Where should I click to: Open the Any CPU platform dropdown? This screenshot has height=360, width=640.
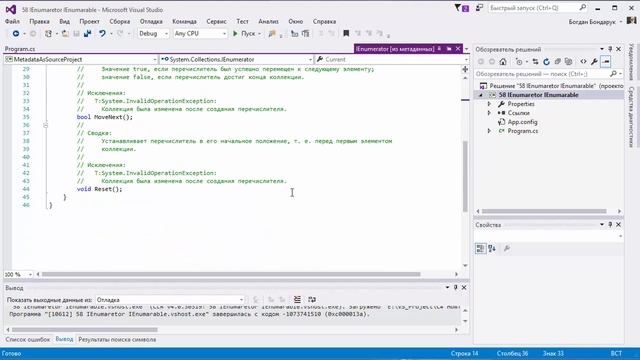[200, 33]
